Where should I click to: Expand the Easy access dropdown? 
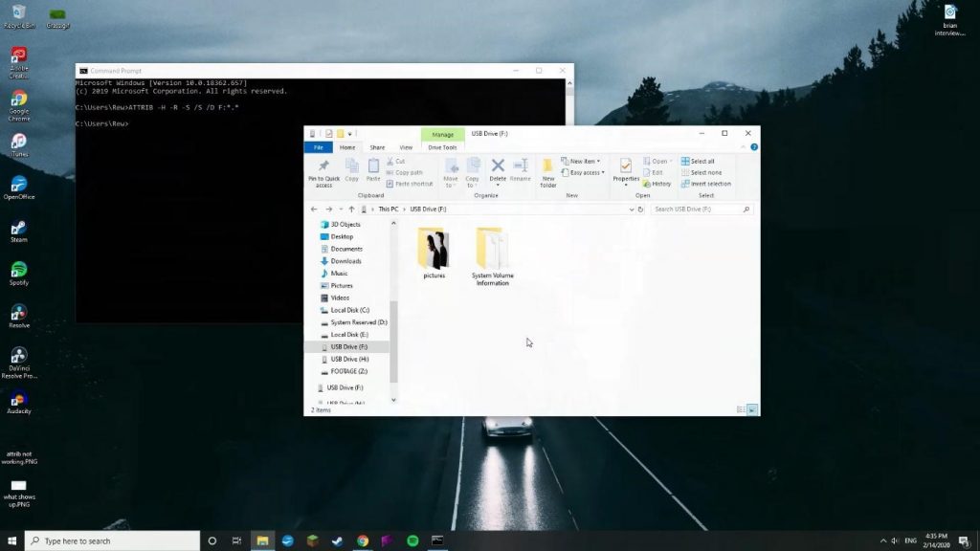point(583,172)
